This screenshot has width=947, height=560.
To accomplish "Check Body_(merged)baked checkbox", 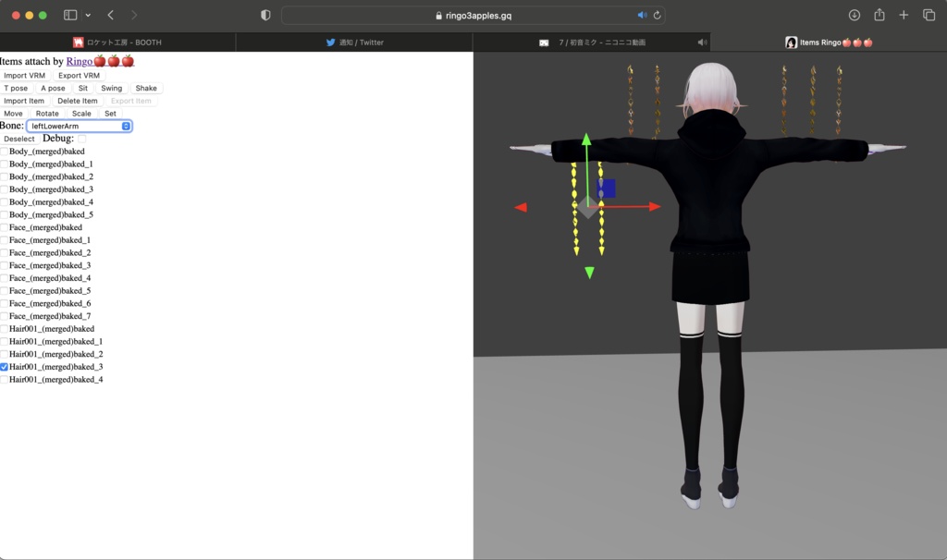I will click(x=5, y=152).
